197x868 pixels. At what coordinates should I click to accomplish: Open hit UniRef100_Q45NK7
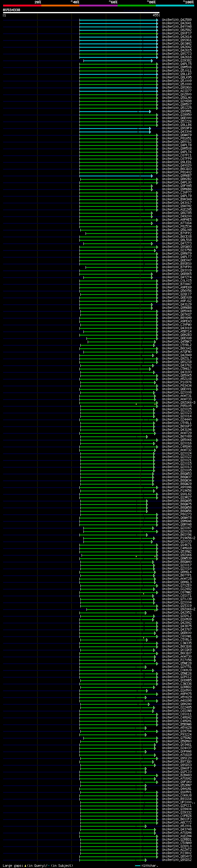point(176,341)
